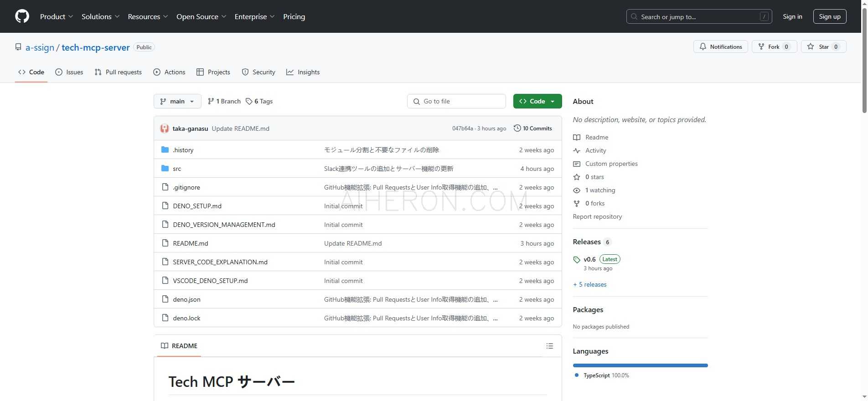Open the src folder

click(177, 169)
